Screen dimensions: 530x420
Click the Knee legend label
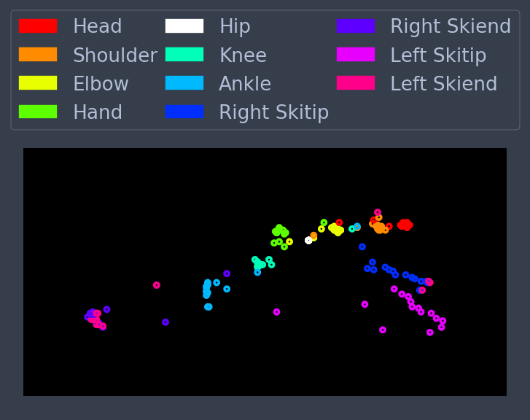pyautogui.click(x=243, y=55)
